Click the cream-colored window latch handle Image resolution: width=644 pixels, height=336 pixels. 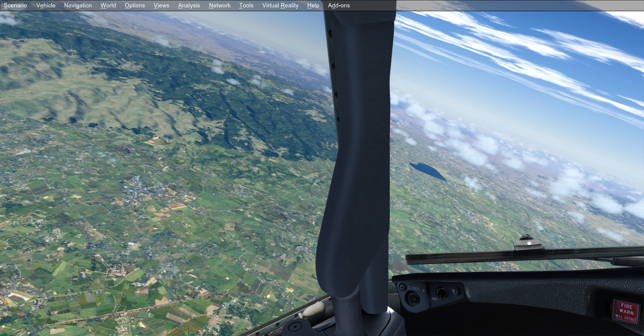(x=311, y=309)
